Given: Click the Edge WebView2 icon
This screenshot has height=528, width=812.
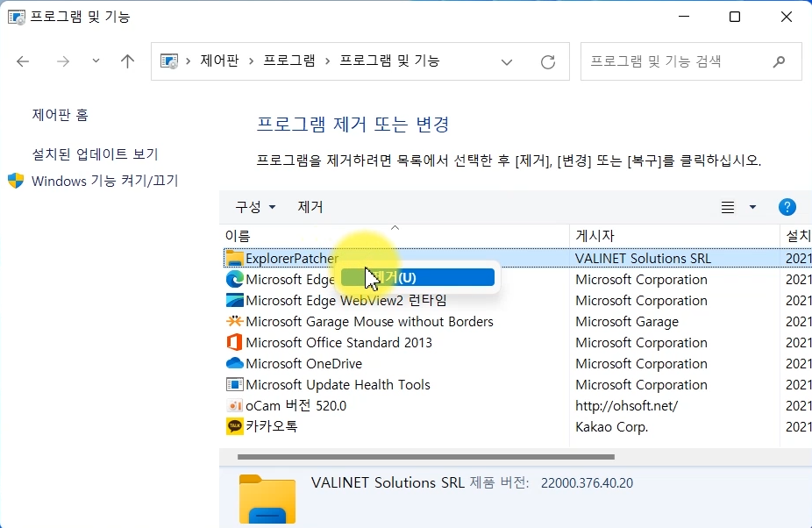Looking at the screenshot, I should (235, 301).
